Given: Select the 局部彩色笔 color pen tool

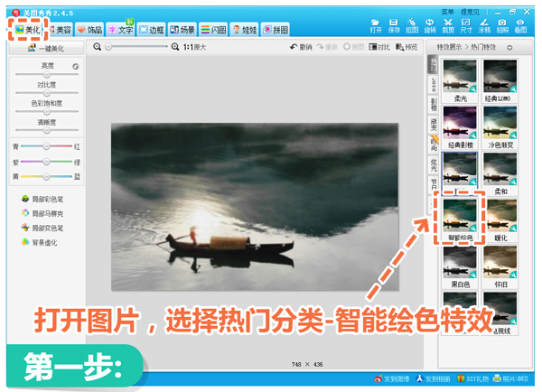Looking at the screenshot, I should coord(42,198).
